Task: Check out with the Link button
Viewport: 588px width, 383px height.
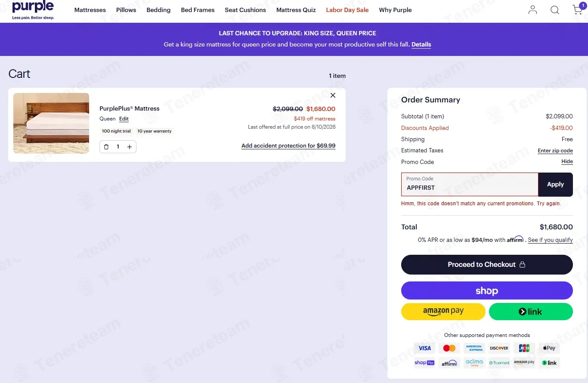Action: click(531, 312)
